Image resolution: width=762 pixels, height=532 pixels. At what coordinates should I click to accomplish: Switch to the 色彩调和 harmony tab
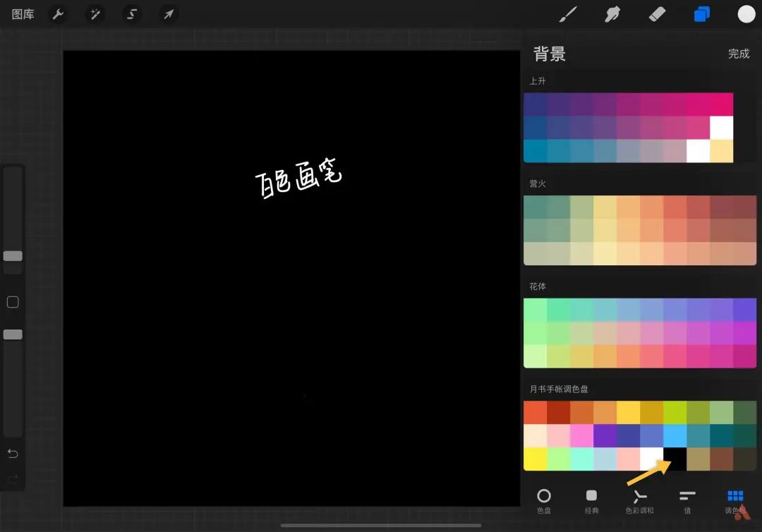[639, 501]
